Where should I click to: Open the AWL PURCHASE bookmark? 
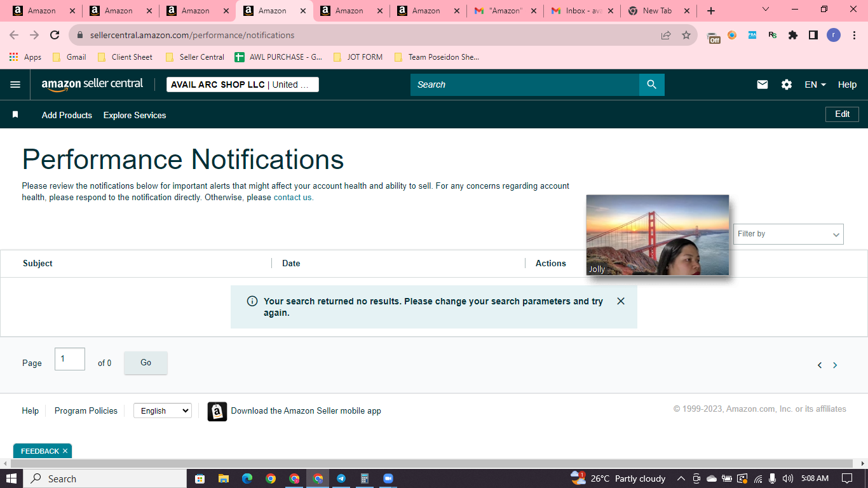pyautogui.click(x=278, y=57)
